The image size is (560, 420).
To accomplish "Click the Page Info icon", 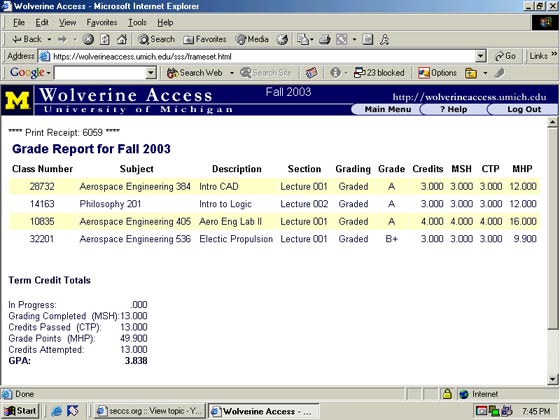I will pos(335,73).
